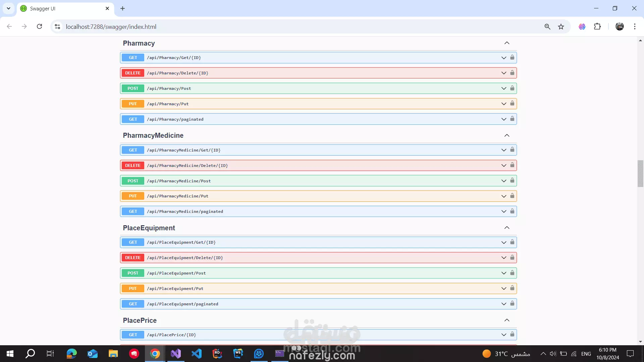Image resolution: width=644 pixels, height=362 pixels.
Task: Click lock icon on /api/PharmacyMedicine/Get/{ID}
Action: pyautogui.click(x=512, y=149)
